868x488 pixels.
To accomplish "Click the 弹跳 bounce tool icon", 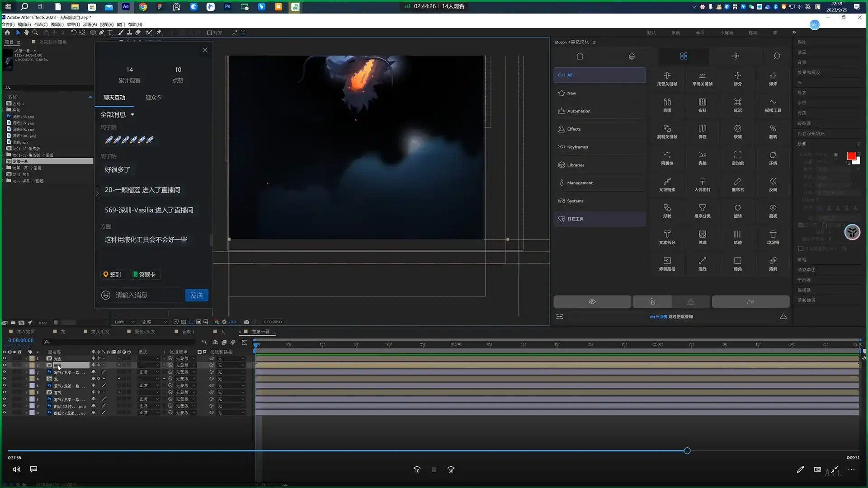I will pos(702,157).
